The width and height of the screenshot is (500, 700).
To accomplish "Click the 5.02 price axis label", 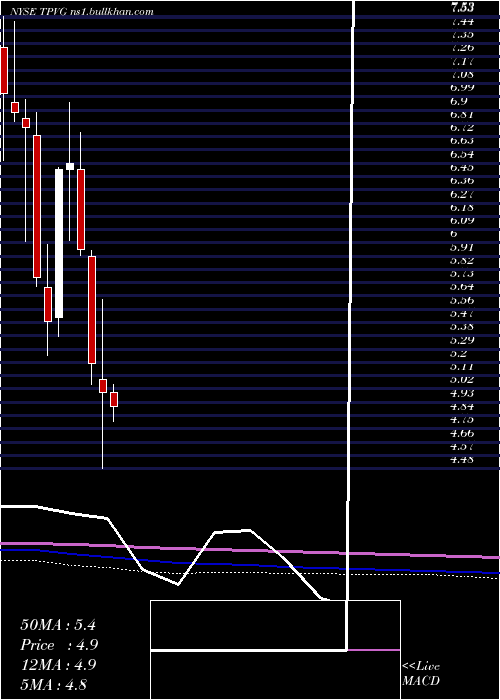I will pyautogui.click(x=461, y=380).
